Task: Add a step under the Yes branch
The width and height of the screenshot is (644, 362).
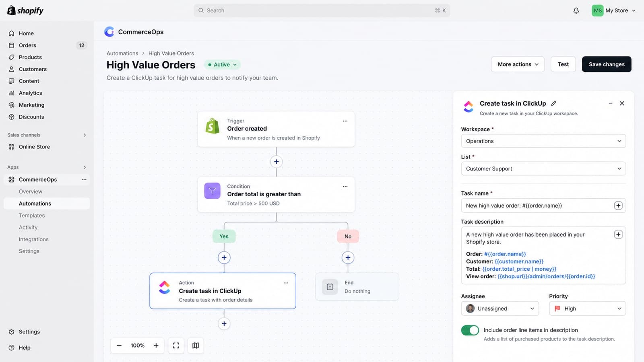Action: point(224,257)
